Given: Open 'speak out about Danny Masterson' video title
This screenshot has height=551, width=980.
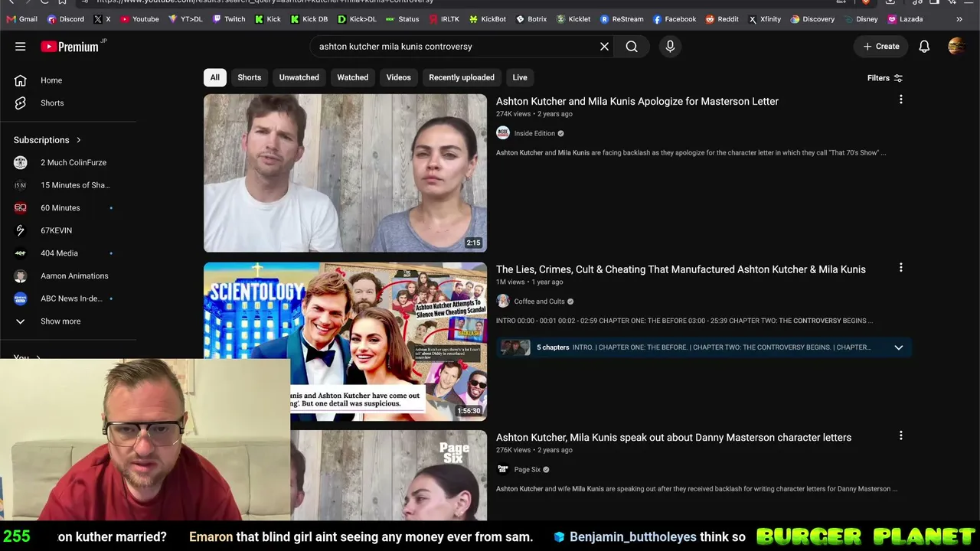Looking at the screenshot, I should coord(674,438).
